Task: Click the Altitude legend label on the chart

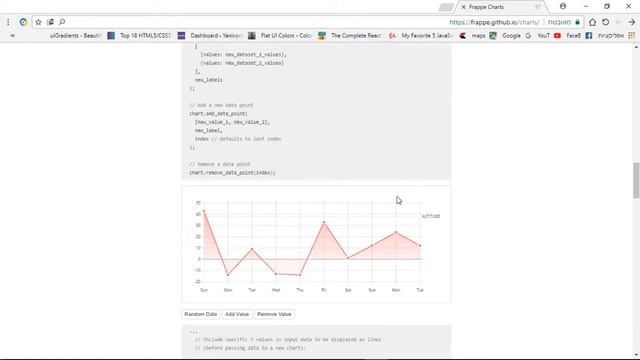Action: click(431, 216)
